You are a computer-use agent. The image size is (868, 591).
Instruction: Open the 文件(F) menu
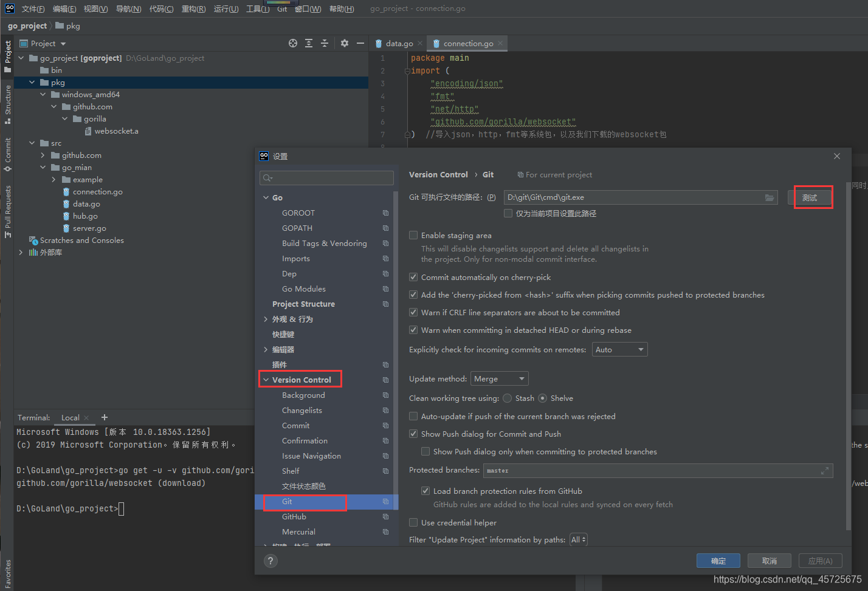point(33,9)
